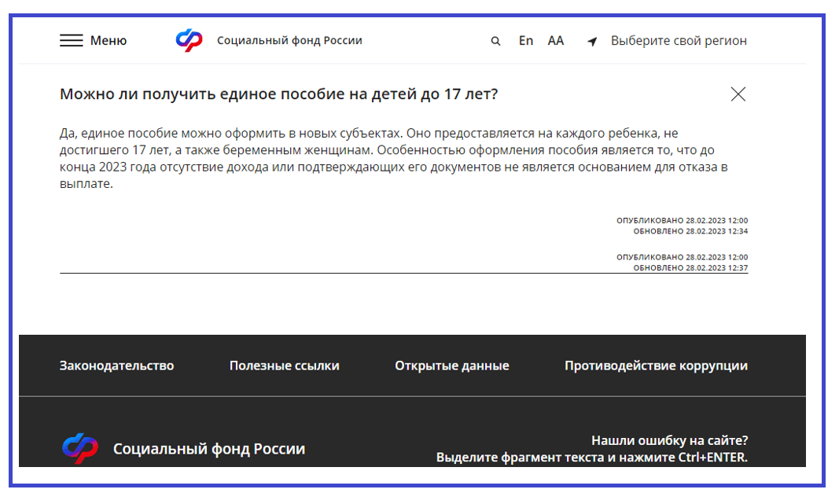Click the Social Fund logo in header

(189, 41)
